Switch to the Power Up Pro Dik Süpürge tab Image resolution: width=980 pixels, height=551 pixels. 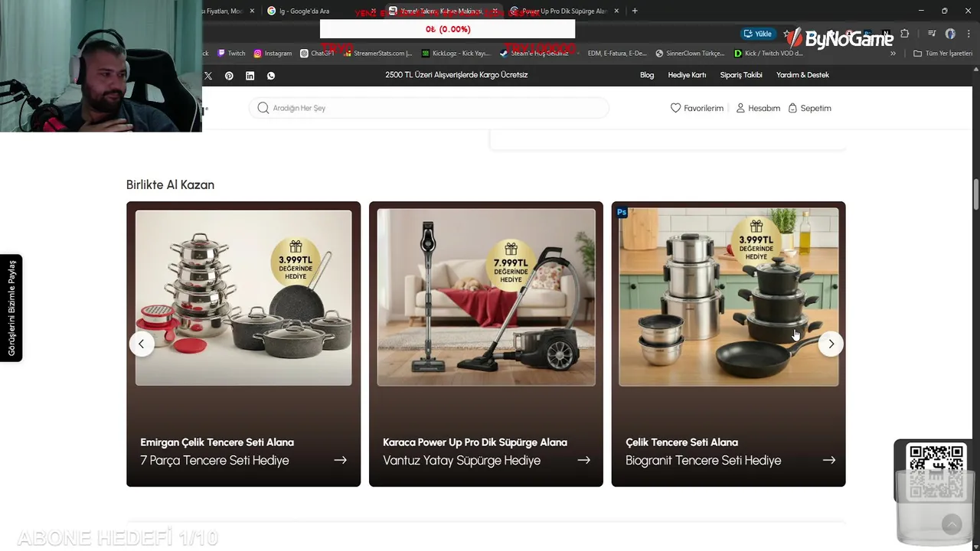pyautogui.click(x=564, y=11)
